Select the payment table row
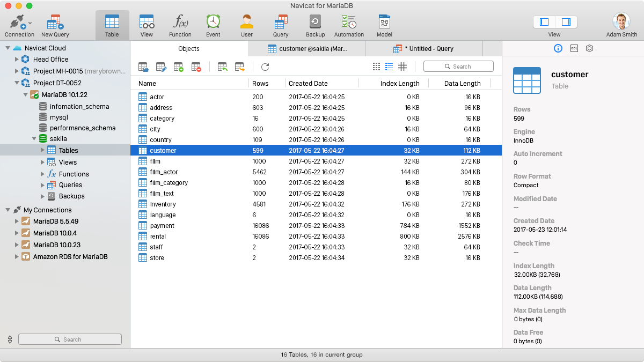 (316, 226)
